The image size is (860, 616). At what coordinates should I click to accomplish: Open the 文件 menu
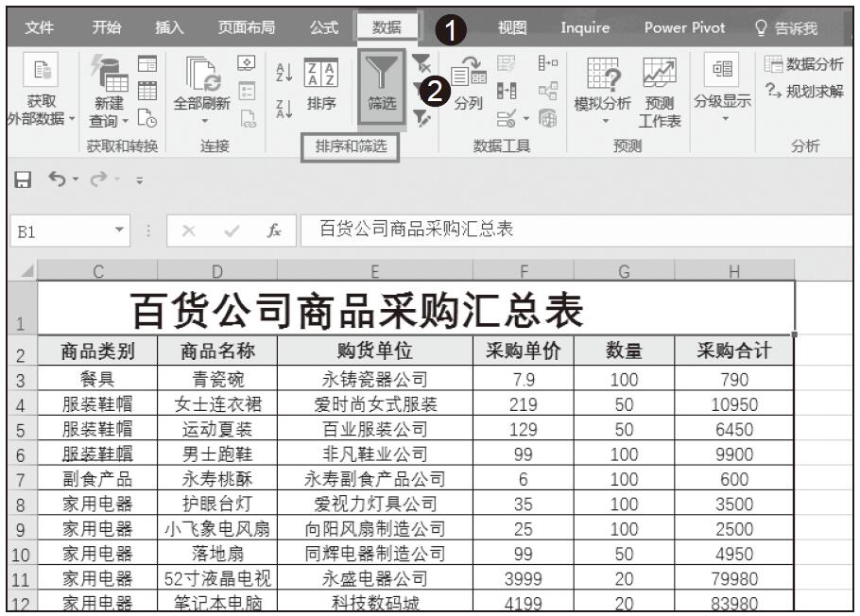pos(39,27)
